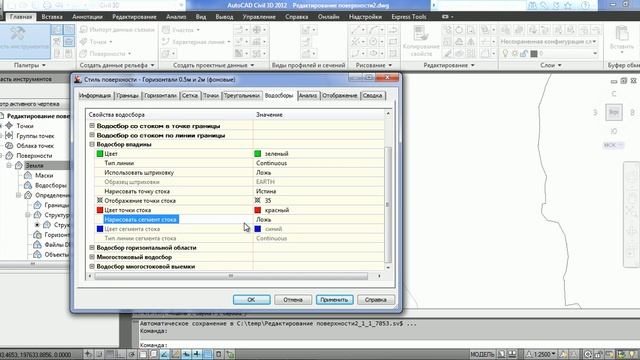Screen dimensions: 640x360
Task: Click the green color swatch next to зеленый
Action: click(x=258, y=153)
